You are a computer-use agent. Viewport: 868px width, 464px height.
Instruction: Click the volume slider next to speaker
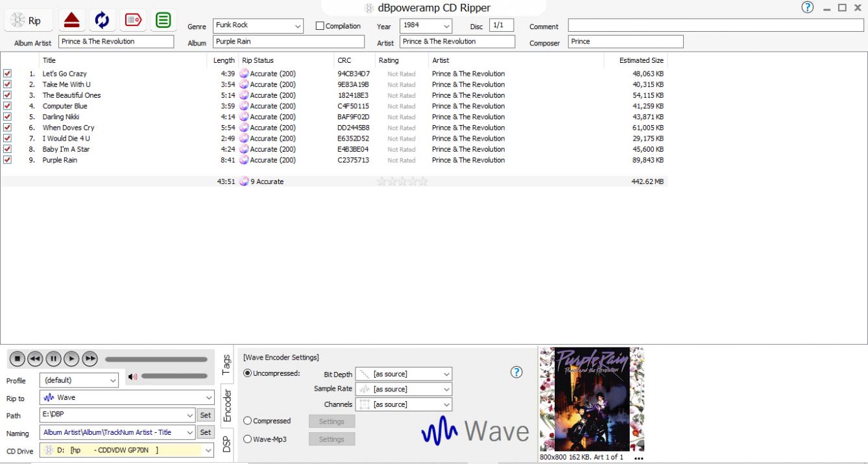pos(174,377)
